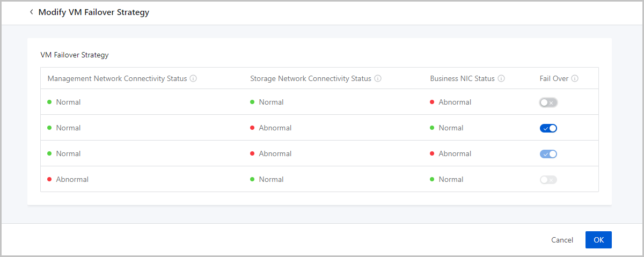Click the VM Failover Strategy section label

[75, 55]
